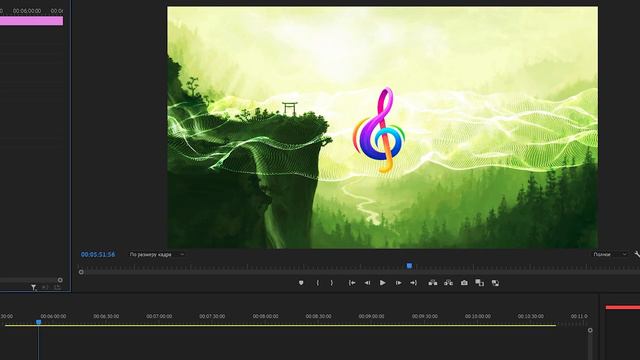Open the "Полное" playback resolution dropdown
The width and height of the screenshot is (640, 360).
tap(610, 254)
